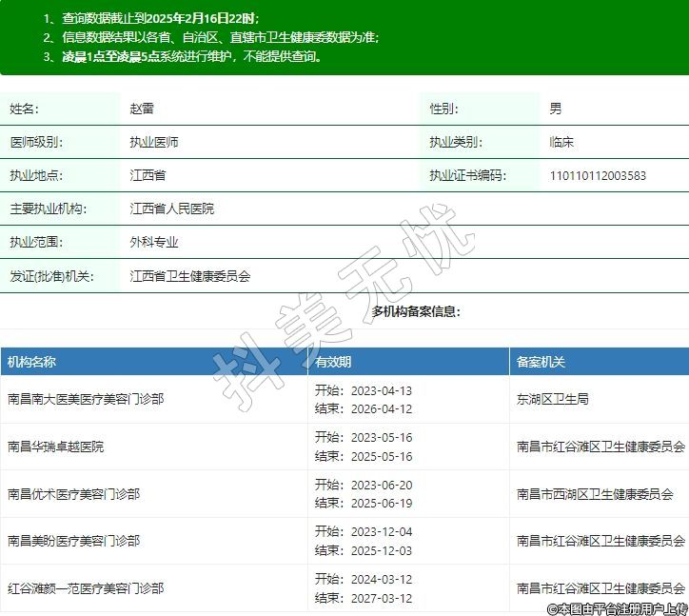This screenshot has width=689, height=616.
Task: Select the 南昌华瑞卓越医院 row
Action: tap(56, 447)
